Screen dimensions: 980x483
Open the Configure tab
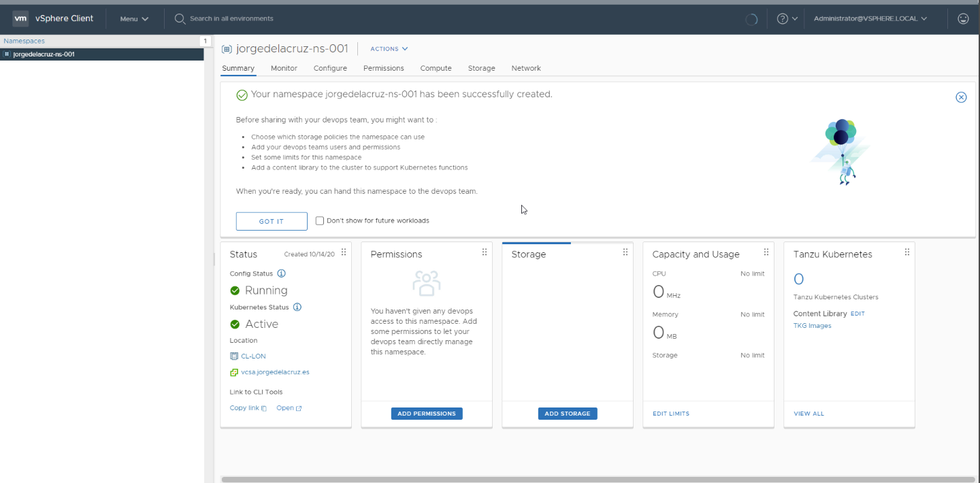[330, 68]
